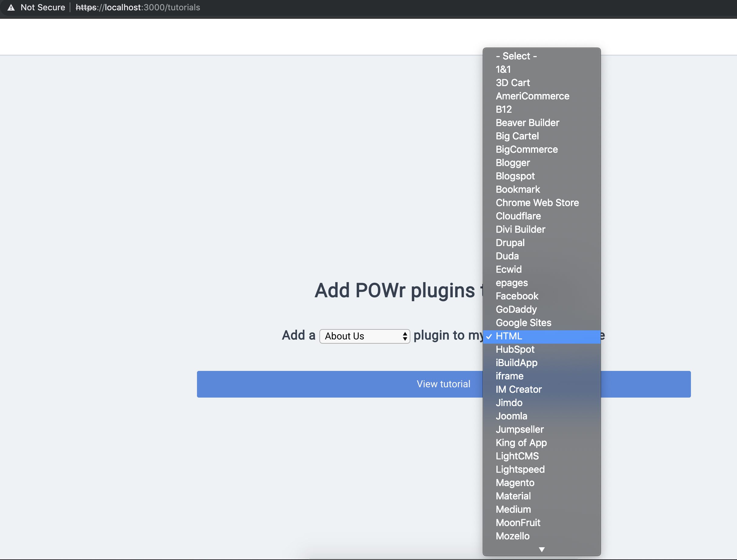Select Chrome Web Store from the list
737x560 pixels.
[x=537, y=203]
